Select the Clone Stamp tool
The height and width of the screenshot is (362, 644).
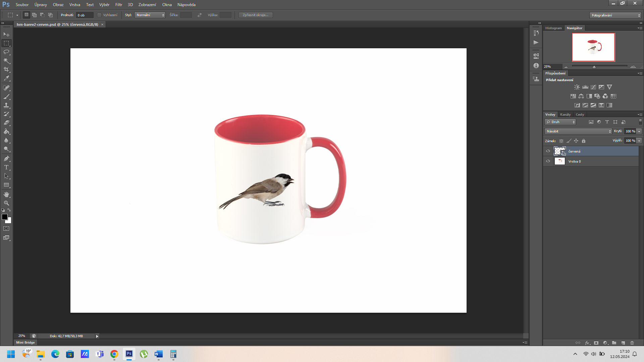pyautogui.click(x=6, y=105)
